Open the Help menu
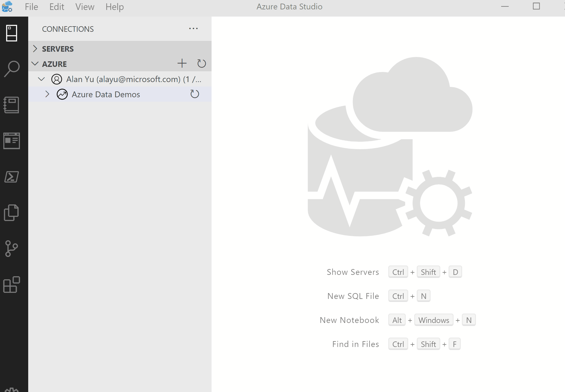565x392 pixels. (x=114, y=7)
